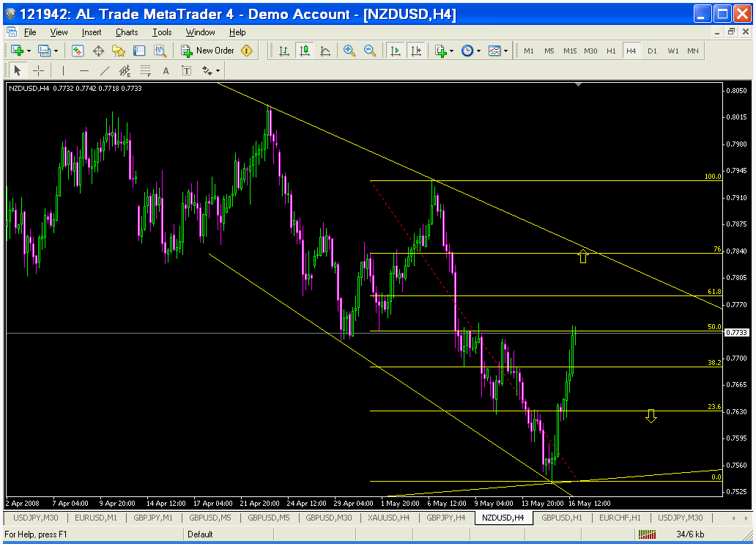Zoom in on the chart
This screenshot has height=544, width=756.
click(x=349, y=51)
